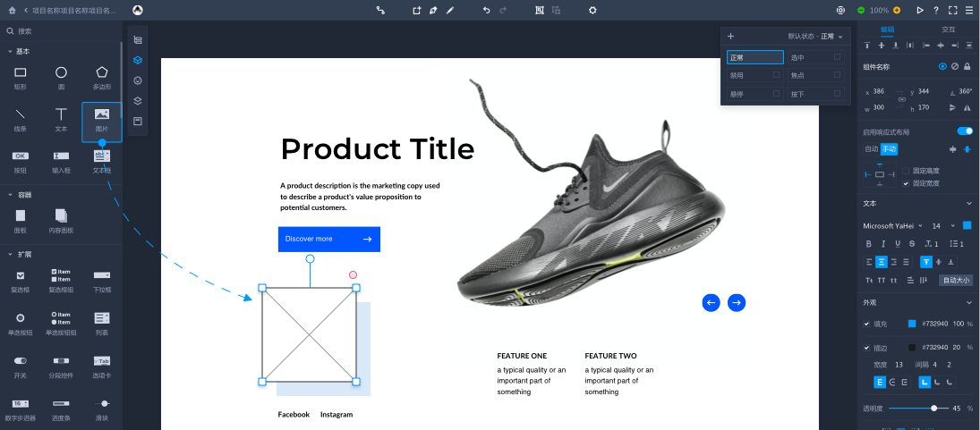Click the green zoom out button

point(861,10)
